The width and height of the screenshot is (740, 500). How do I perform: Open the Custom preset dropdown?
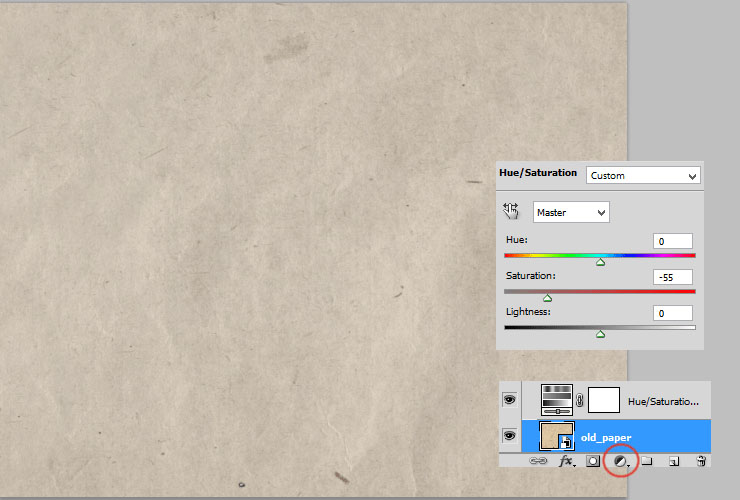[643, 175]
